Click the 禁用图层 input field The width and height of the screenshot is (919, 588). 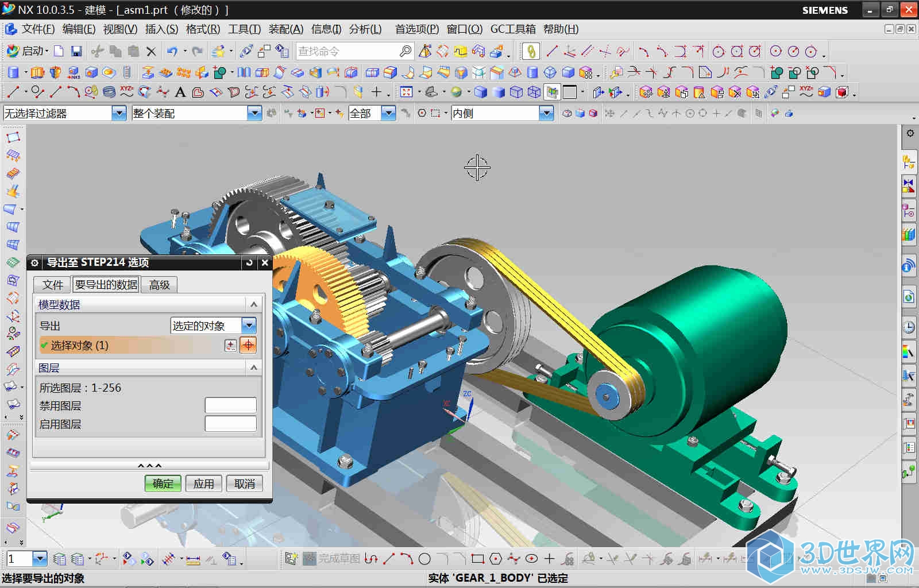click(231, 405)
